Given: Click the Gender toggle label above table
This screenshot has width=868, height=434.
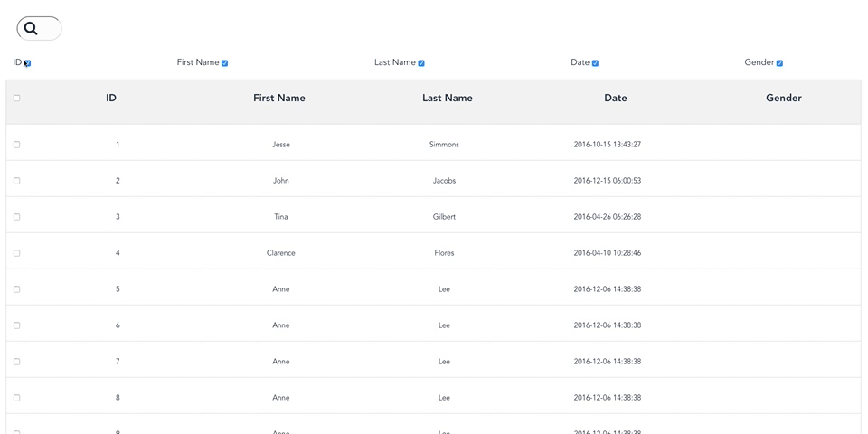Looking at the screenshot, I should click(x=759, y=62).
